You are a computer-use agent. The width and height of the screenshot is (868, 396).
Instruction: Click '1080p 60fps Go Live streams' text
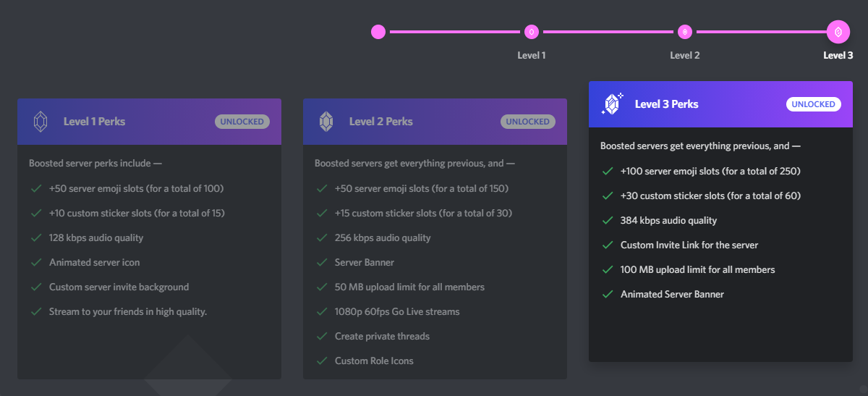click(397, 311)
